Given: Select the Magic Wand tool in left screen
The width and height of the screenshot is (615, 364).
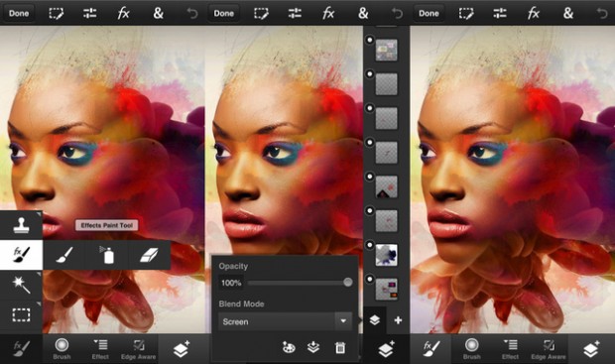Looking at the screenshot, I should click(21, 285).
